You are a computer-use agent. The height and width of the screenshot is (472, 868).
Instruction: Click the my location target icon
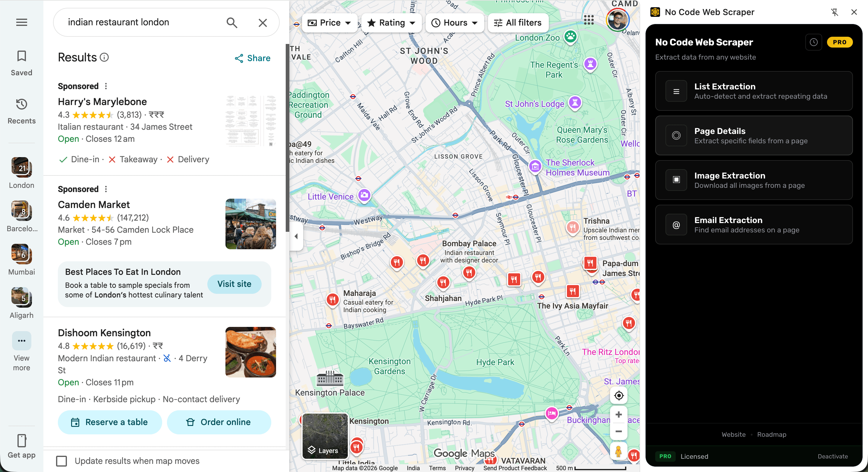click(x=618, y=396)
